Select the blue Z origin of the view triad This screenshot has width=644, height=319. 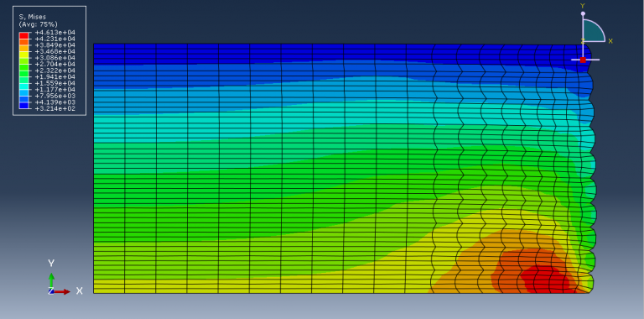click(x=51, y=291)
